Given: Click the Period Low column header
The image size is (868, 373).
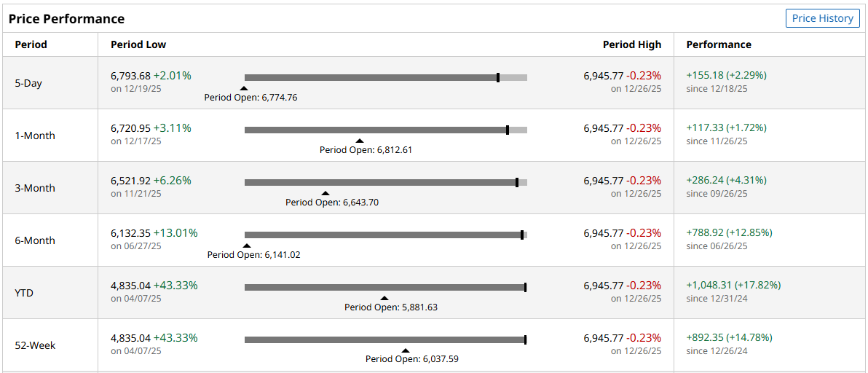Looking at the screenshot, I should tap(138, 44).
